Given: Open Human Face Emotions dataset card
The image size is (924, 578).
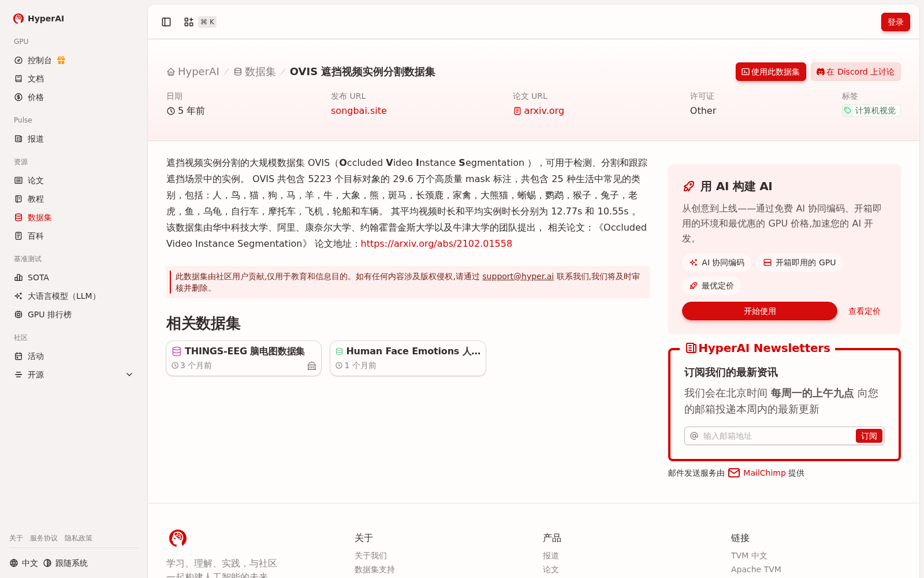Looking at the screenshot, I should pos(408,358).
